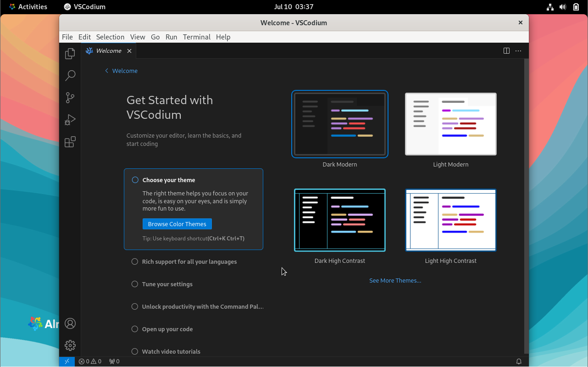Select the Tune your settings step
Viewport: 588px width, 367px height.
(167, 284)
